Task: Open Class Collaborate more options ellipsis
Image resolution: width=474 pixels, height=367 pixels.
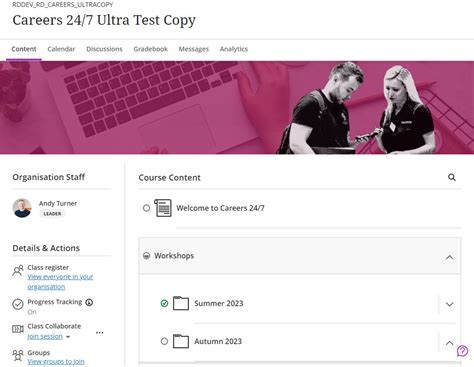Action: click(99, 332)
